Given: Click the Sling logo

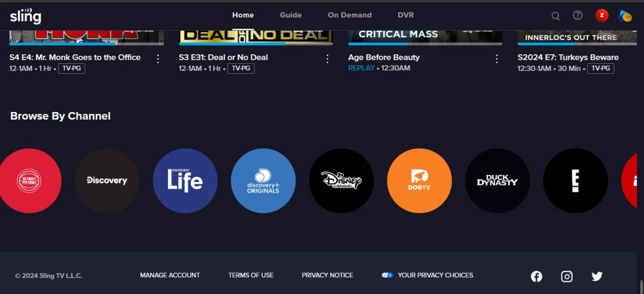Looking at the screenshot, I should pos(26,16).
